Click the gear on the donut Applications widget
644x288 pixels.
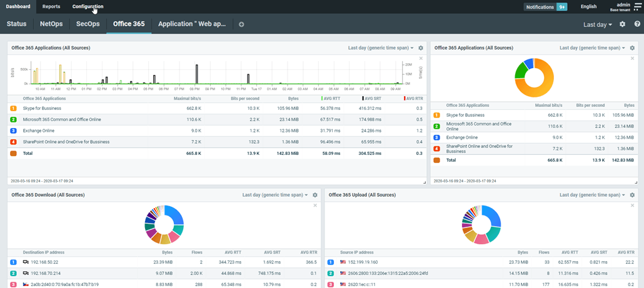click(x=632, y=48)
